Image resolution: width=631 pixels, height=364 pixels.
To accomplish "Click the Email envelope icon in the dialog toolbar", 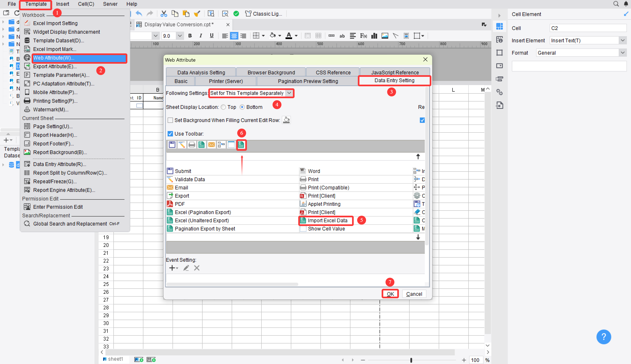I will point(211,145).
